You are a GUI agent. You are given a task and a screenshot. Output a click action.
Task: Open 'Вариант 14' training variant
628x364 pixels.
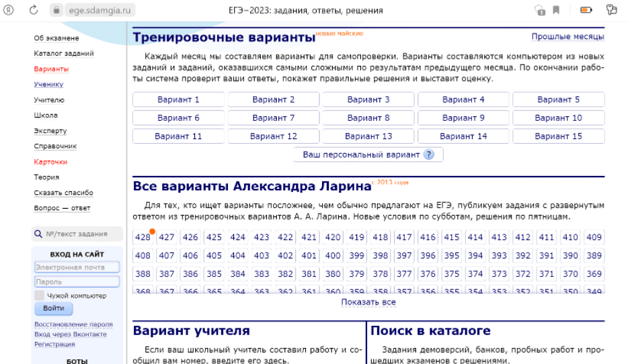463,136
